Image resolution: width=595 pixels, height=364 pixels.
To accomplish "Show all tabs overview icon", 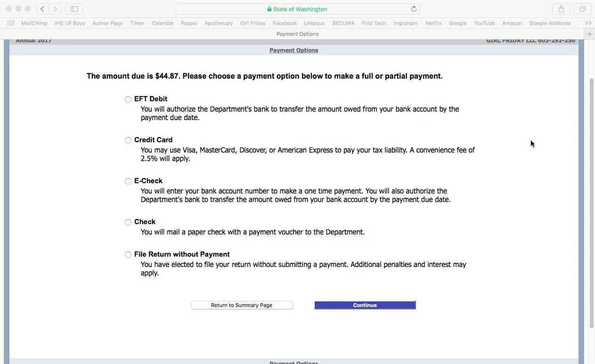I will pyautogui.click(x=582, y=9).
